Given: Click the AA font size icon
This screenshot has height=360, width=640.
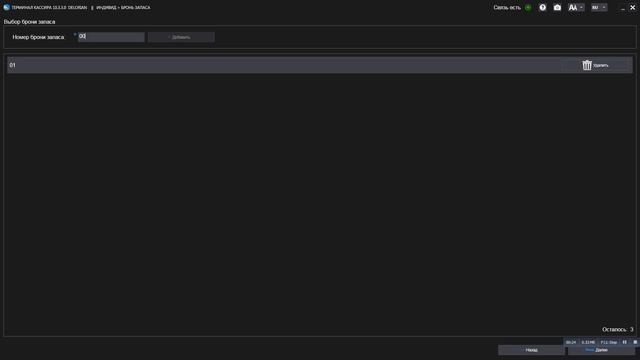Looking at the screenshot, I should click(573, 7).
